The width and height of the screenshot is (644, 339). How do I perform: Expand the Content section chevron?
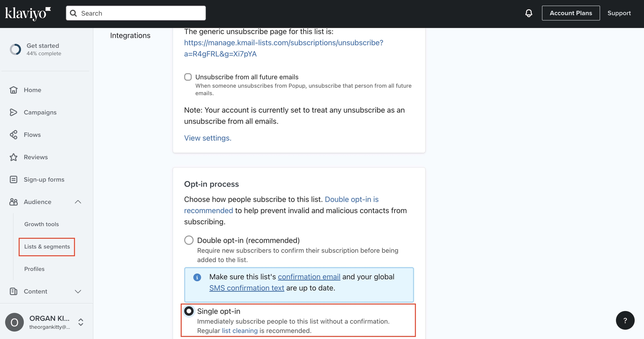click(x=78, y=292)
